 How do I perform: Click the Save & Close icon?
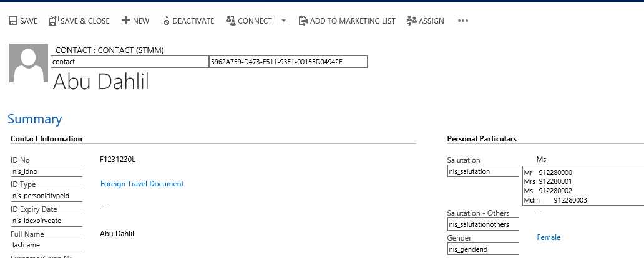click(x=53, y=21)
